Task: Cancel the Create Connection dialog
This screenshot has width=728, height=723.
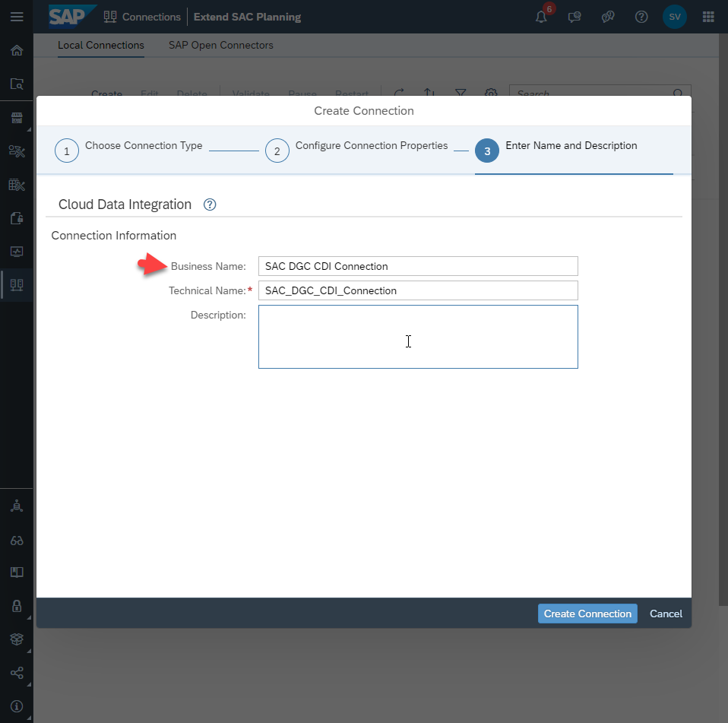Action: 666,614
